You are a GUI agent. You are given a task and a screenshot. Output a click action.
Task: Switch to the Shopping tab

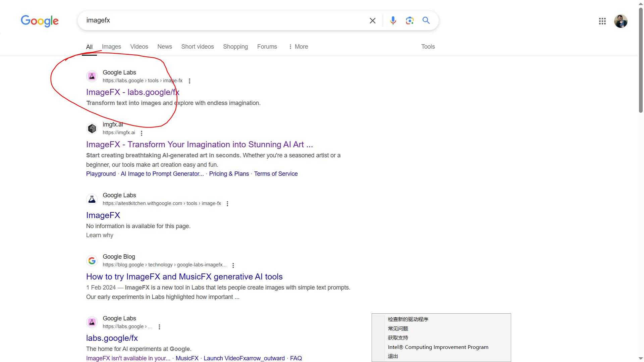tap(235, 47)
